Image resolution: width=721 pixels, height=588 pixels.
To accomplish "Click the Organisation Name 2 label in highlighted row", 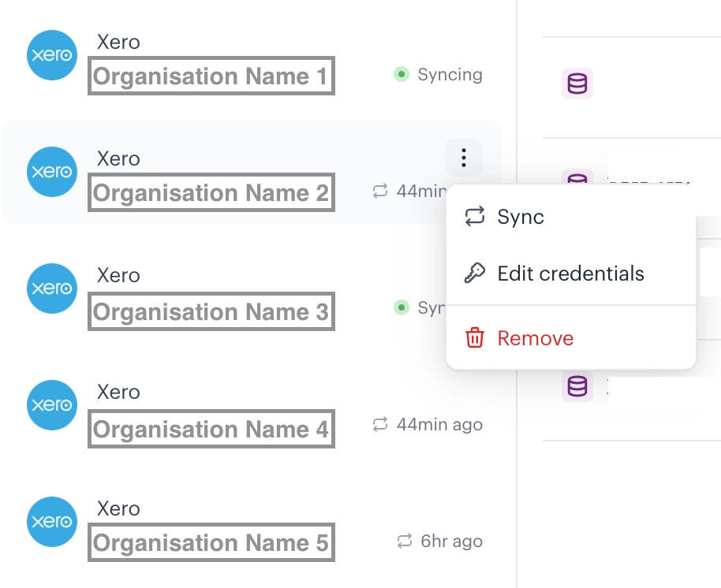I will coord(211,193).
